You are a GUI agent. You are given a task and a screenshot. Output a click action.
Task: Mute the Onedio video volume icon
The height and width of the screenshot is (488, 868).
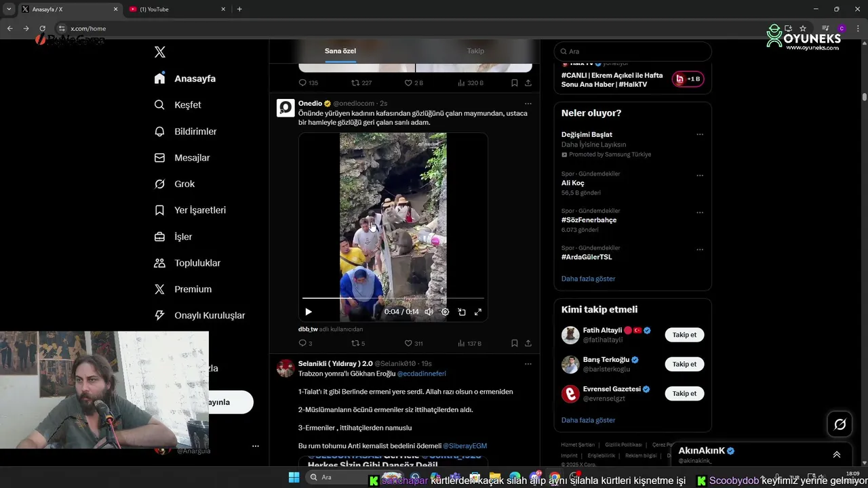(x=429, y=312)
